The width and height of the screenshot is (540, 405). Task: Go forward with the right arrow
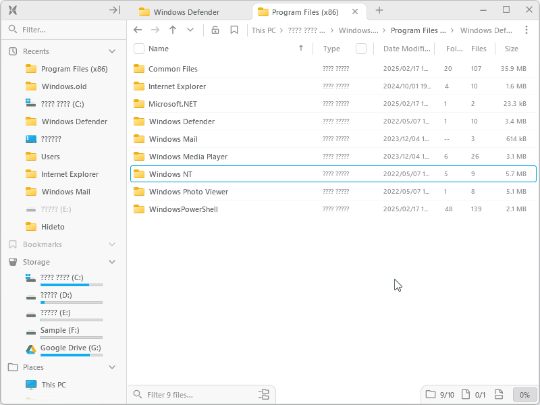point(155,30)
